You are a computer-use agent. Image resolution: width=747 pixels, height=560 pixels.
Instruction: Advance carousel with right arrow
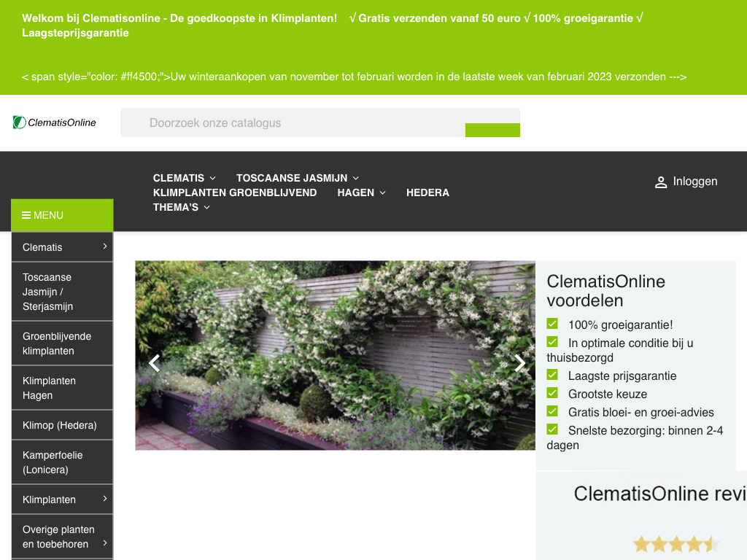click(519, 363)
